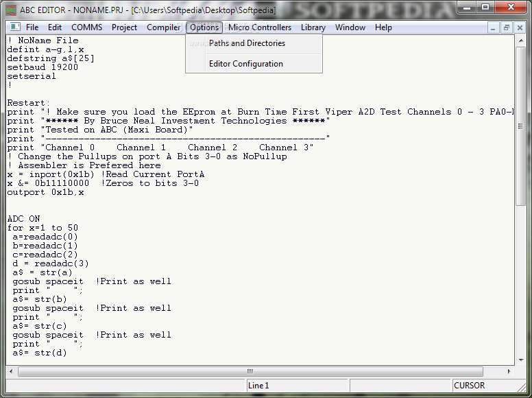532x398 pixels.
Task: Click the 'b=readadc(1)' line
Action: (x=45, y=246)
